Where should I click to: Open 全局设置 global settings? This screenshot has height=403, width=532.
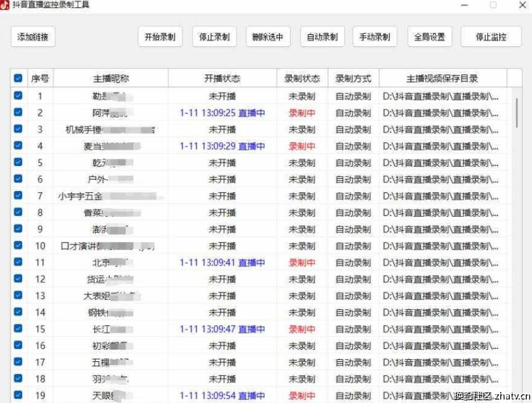pyautogui.click(x=429, y=37)
